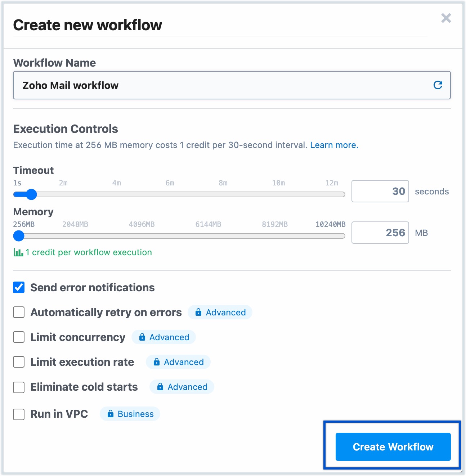Image resolution: width=466 pixels, height=476 pixels.
Task: Click the Advanced lock badge for Limit concurrency
Action: tap(164, 337)
